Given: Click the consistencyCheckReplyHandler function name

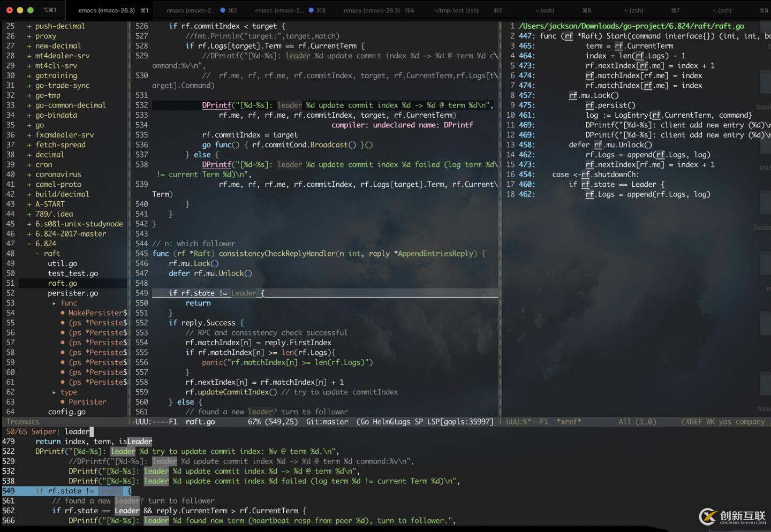Looking at the screenshot, I should 277,254.
